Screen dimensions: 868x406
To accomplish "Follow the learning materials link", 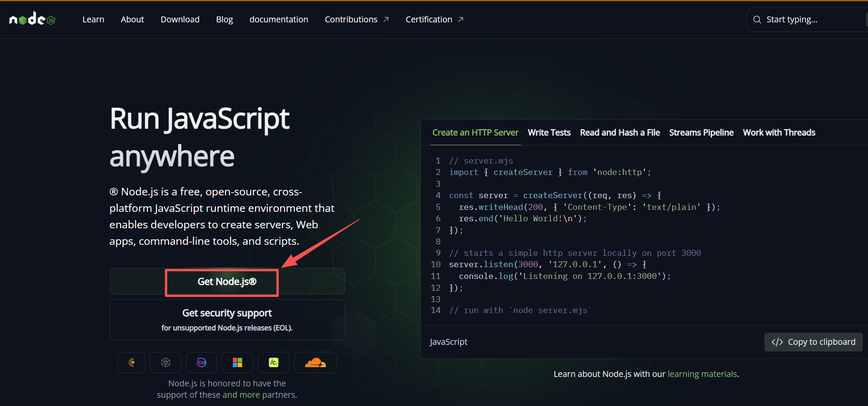I will pos(702,374).
